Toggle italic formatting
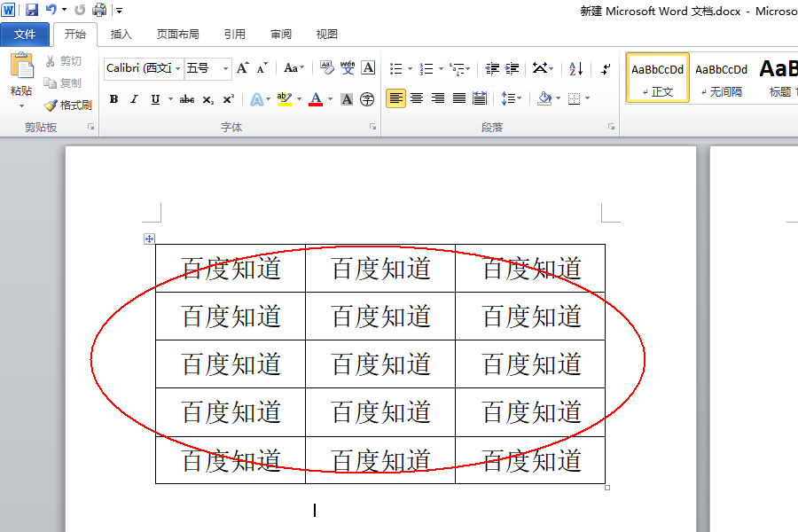 [x=134, y=100]
